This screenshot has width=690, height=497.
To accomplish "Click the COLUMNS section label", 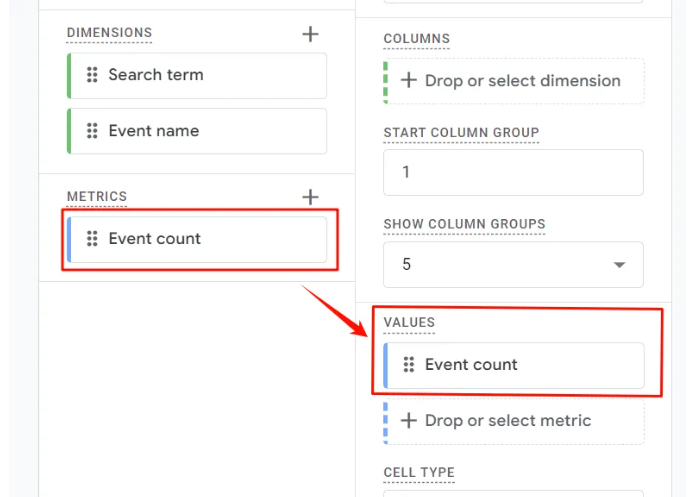I will tap(416, 39).
